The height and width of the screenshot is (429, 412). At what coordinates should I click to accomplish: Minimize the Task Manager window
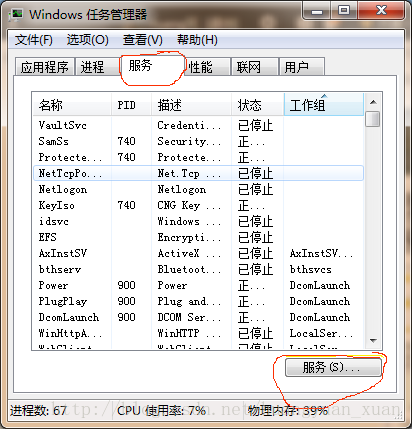pos(317,11)
